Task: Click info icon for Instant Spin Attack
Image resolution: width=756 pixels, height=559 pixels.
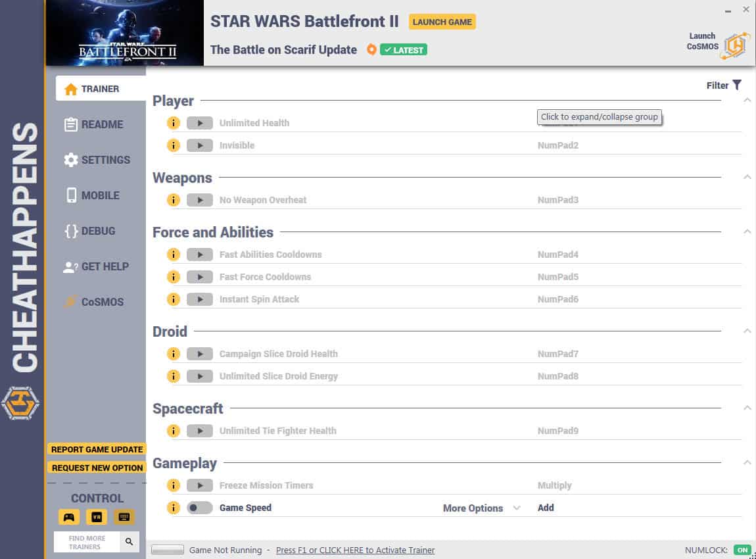Action: click(173, 299)
